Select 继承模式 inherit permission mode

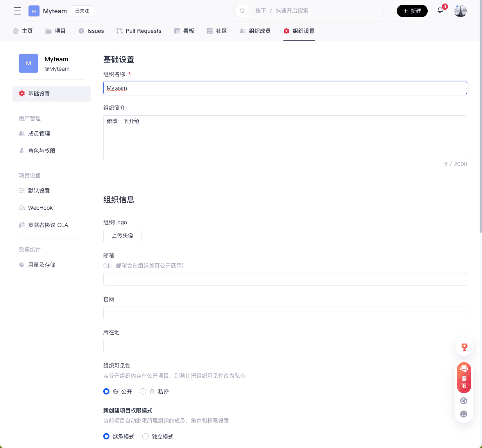[106, 436]
